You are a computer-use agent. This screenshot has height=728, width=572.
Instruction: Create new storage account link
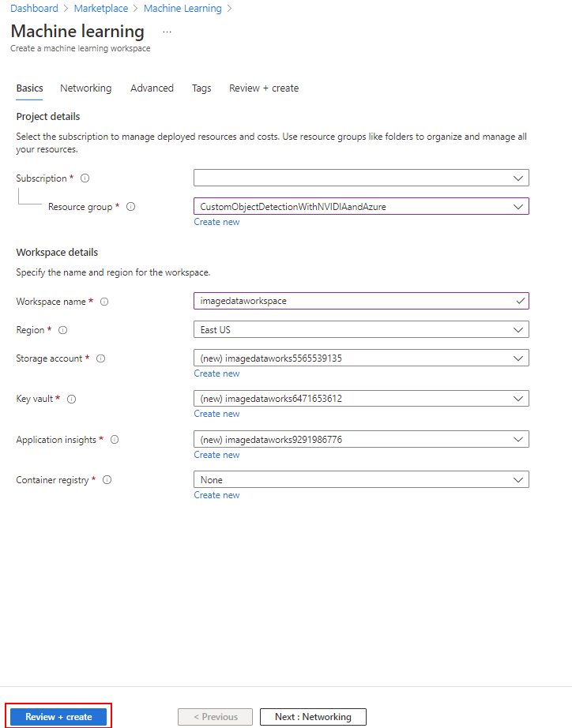click(x=216, y=373)
